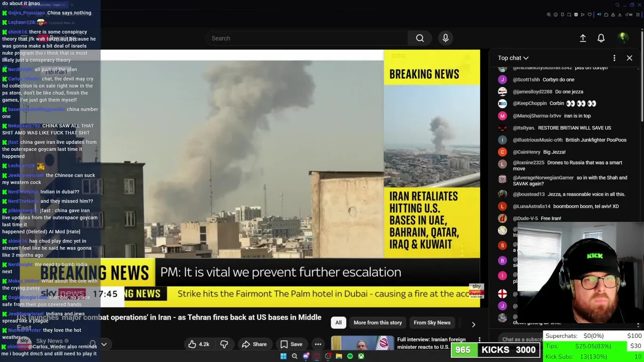Screen dimensions: 644x362
Task: Expand the subscription notification dropdown chevron
Action: (x=104, y=344)
